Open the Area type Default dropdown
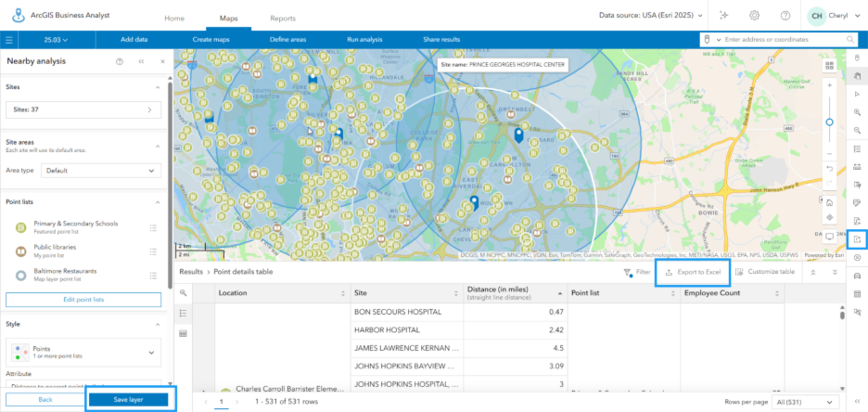Screen dimensions: 868x412 pos(101,171)
